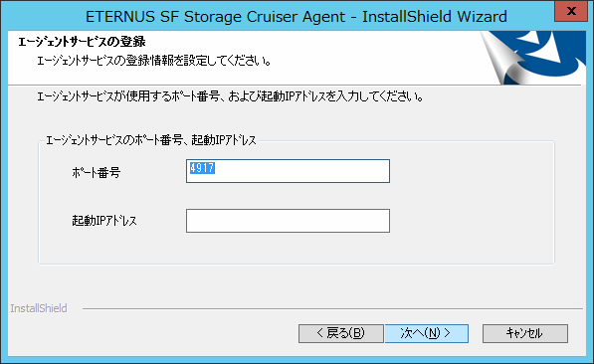Viewport: 594px width, 364px height.
Task: Click the divider line beside InstallShield text
Action: 332,308
